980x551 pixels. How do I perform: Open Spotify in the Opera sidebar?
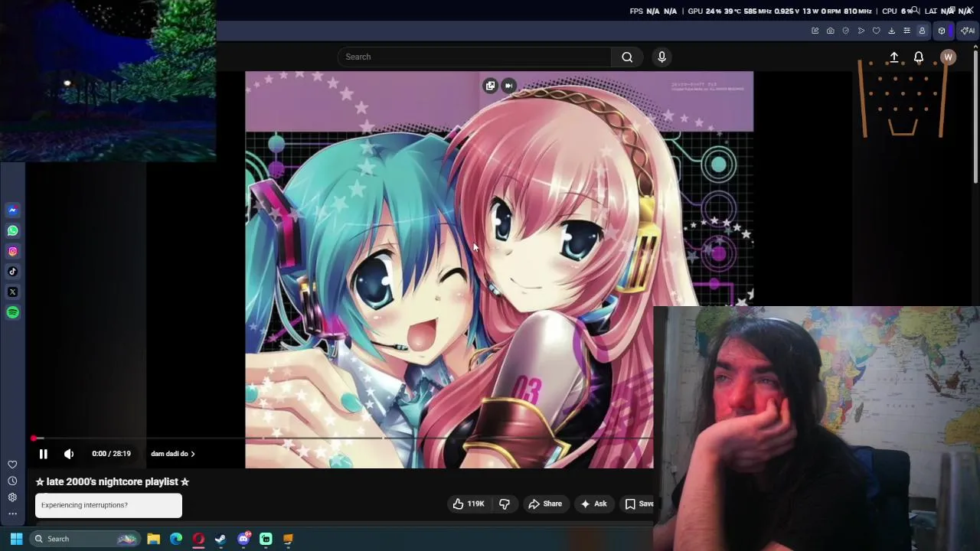pos(12,312)
